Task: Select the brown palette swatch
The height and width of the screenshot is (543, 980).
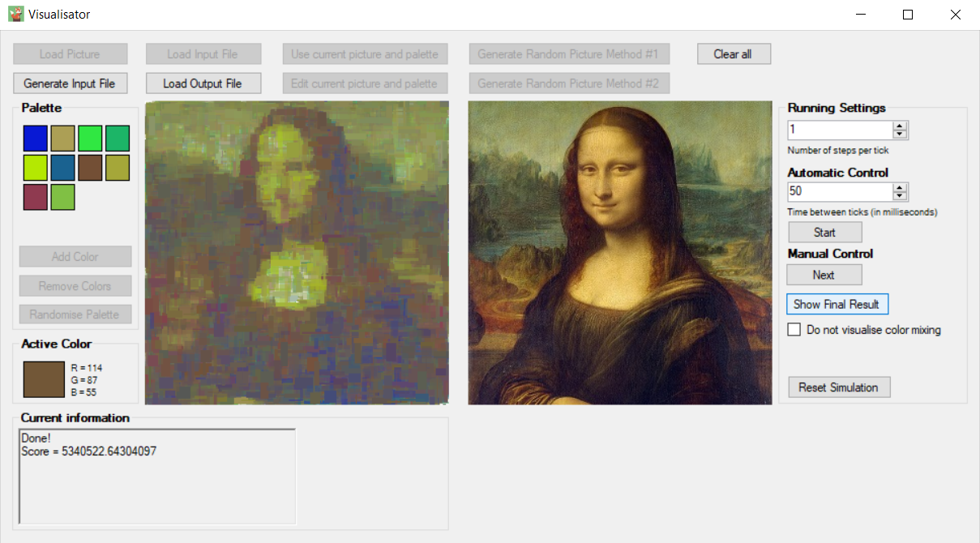Action: [91, 168]
